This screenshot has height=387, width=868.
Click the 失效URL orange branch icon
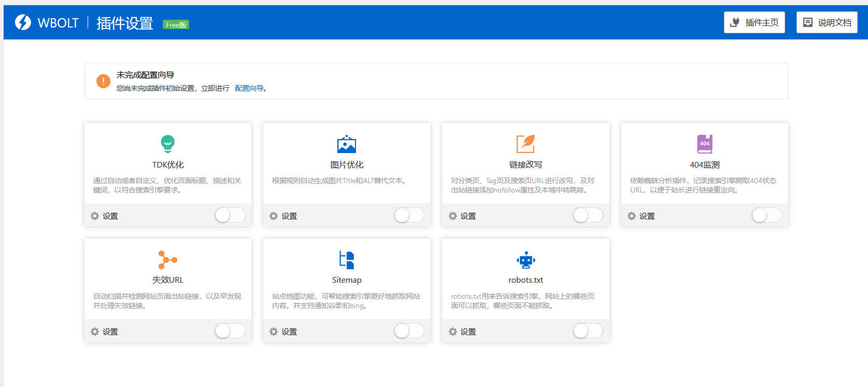click(168, 259)
